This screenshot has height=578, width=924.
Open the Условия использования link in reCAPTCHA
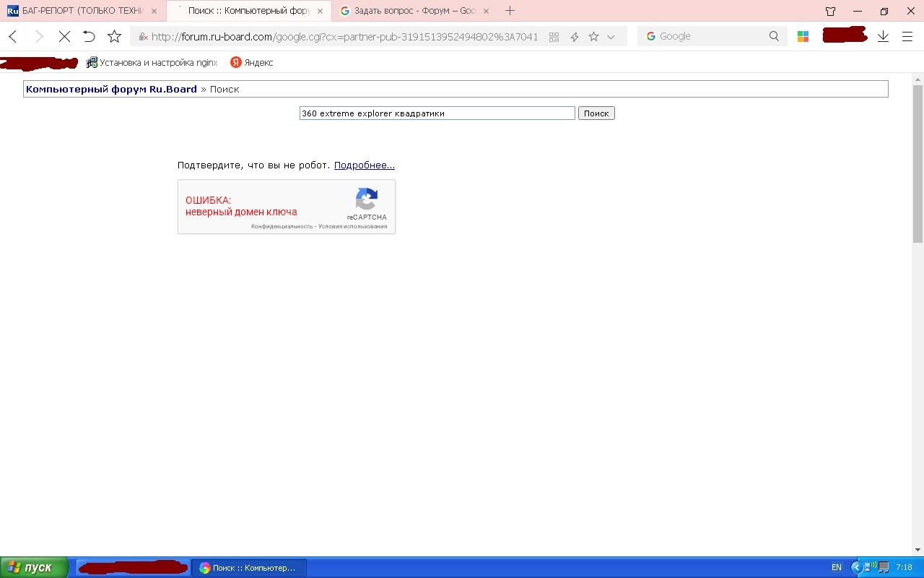[x=353, y=226]
